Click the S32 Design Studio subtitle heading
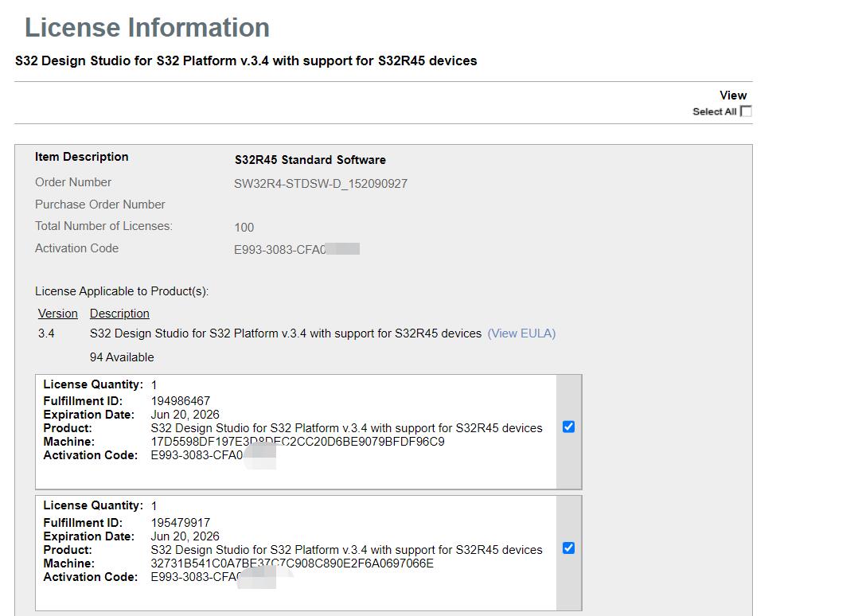Image resolution: width=854 pixels, height=616 pixels. tap(246, 61)
